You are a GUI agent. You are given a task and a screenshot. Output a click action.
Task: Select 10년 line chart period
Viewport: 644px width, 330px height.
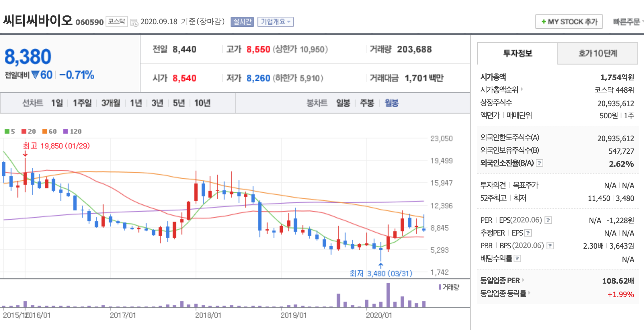point(202,103)
